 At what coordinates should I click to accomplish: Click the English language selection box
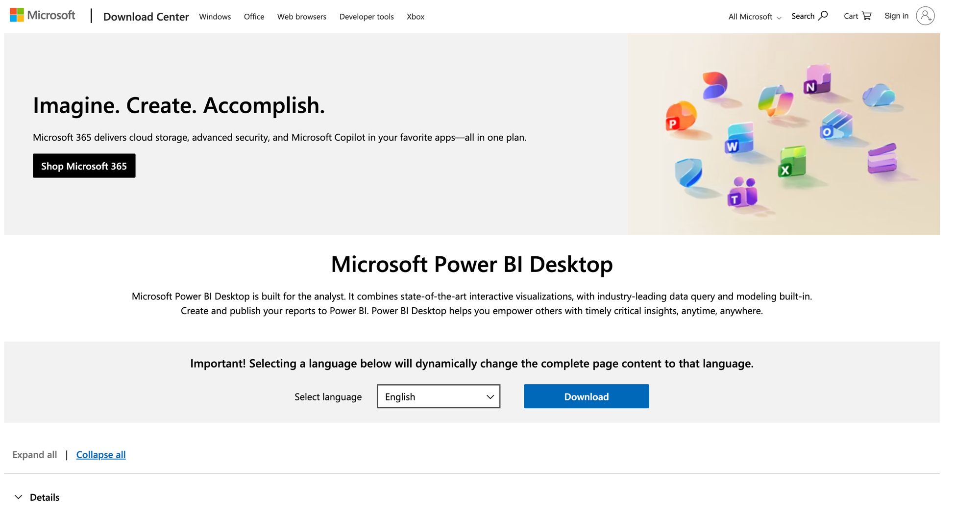tap(438, 396)
